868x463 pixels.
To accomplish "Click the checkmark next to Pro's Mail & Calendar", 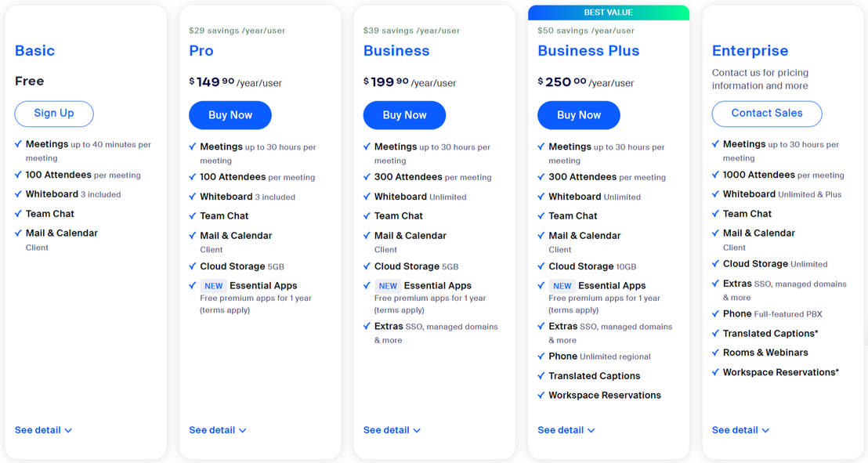I will pyautogui.click(x=192, y=235).
